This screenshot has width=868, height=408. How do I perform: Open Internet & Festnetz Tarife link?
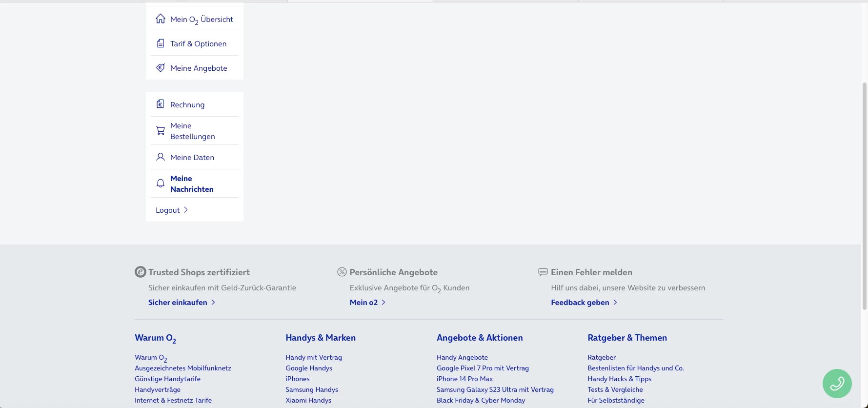tap(173, 400)
